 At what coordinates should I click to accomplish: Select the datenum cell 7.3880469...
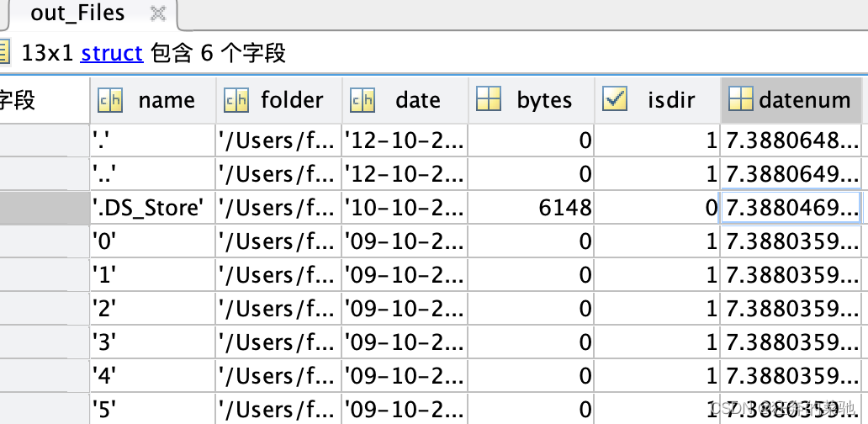point(790,208)
